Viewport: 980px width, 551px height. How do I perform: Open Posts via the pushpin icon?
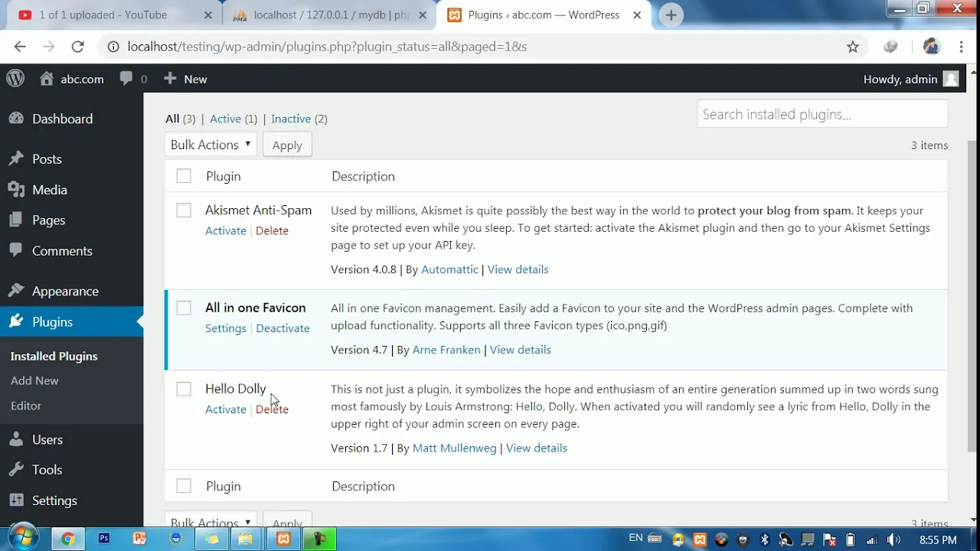tap(16, 158)
